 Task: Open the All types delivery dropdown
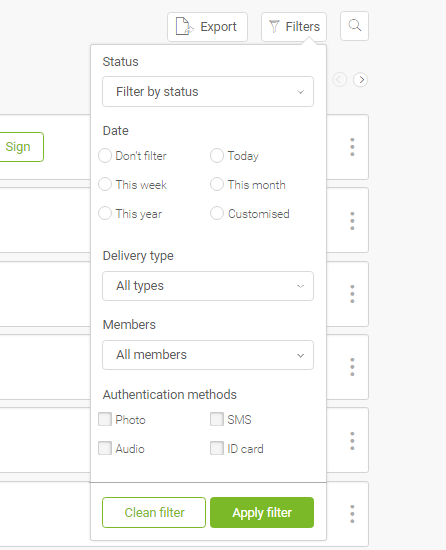pyautogui.click(x=208, y=286)
